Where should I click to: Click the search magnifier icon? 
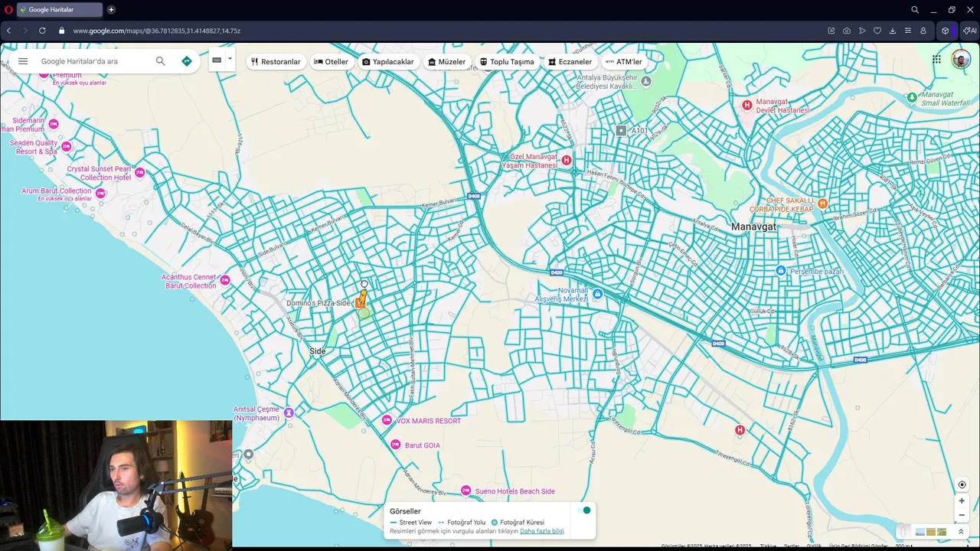tap(160, 61)
